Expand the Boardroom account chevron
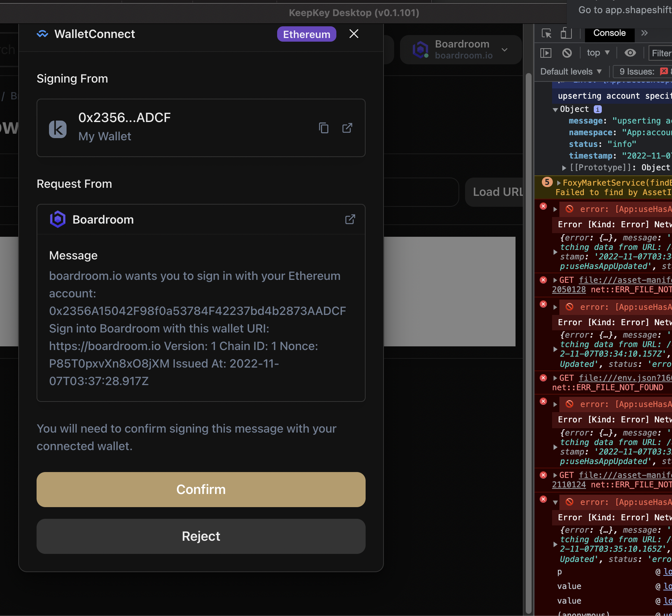672x616 pixels. [x=505, y=50]
